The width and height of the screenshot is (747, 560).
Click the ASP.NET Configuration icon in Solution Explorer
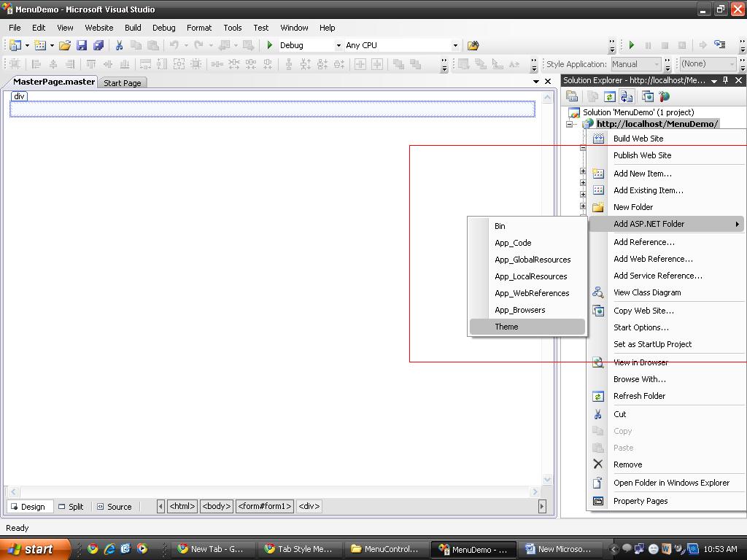tap(664, 97)
